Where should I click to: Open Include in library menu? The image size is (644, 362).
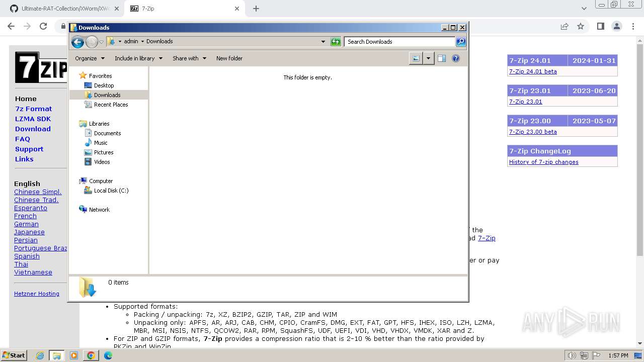[x=138, y=58]
